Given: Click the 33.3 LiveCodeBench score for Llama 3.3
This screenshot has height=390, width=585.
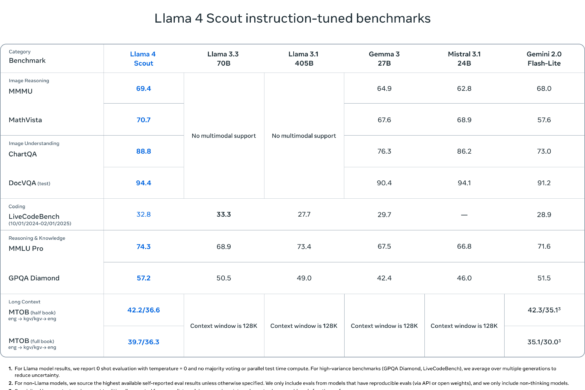Looking at the screenshot, I should point(223,215).
